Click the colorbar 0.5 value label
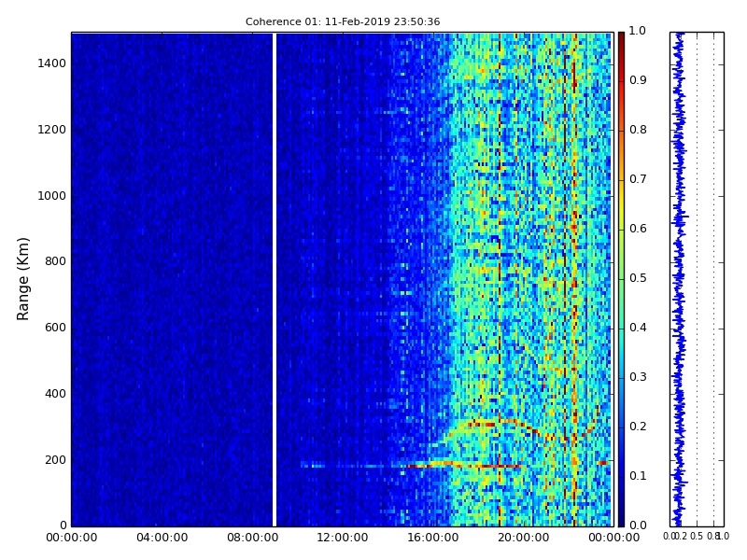 pos(638,278)
